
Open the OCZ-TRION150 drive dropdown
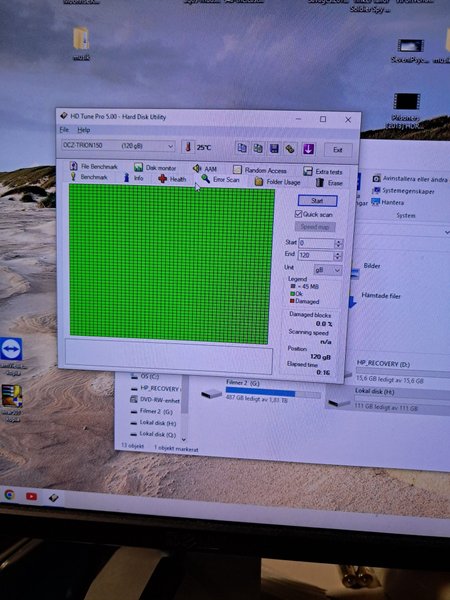(x=118, y=146)
